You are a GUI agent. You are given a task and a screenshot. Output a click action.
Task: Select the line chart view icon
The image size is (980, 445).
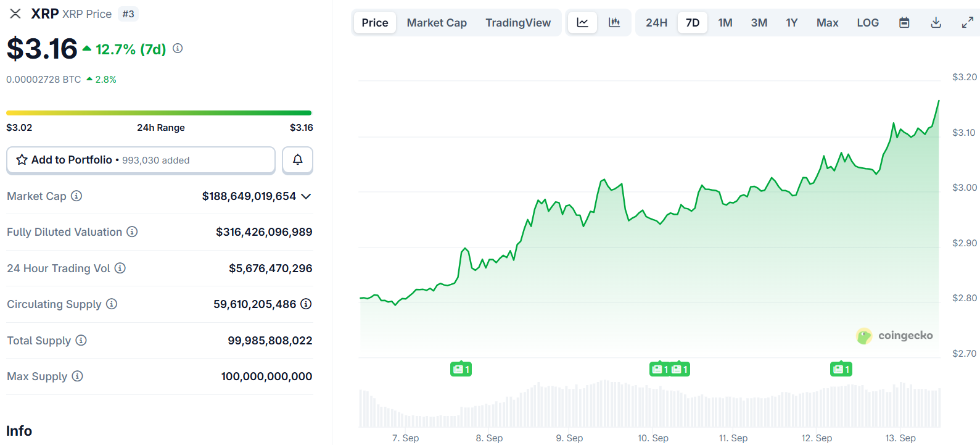click(x=582, y=23)
